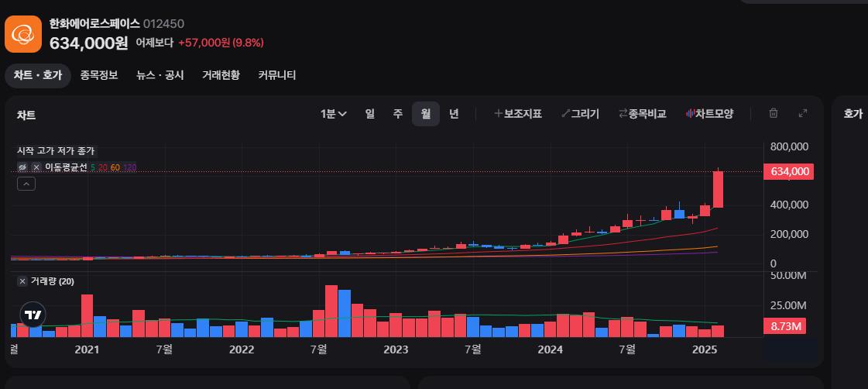Toggle visibility of 이동평균선 eye icon
Image resolution: width=868 pixels, height=389 pixels.
[23, 167]
